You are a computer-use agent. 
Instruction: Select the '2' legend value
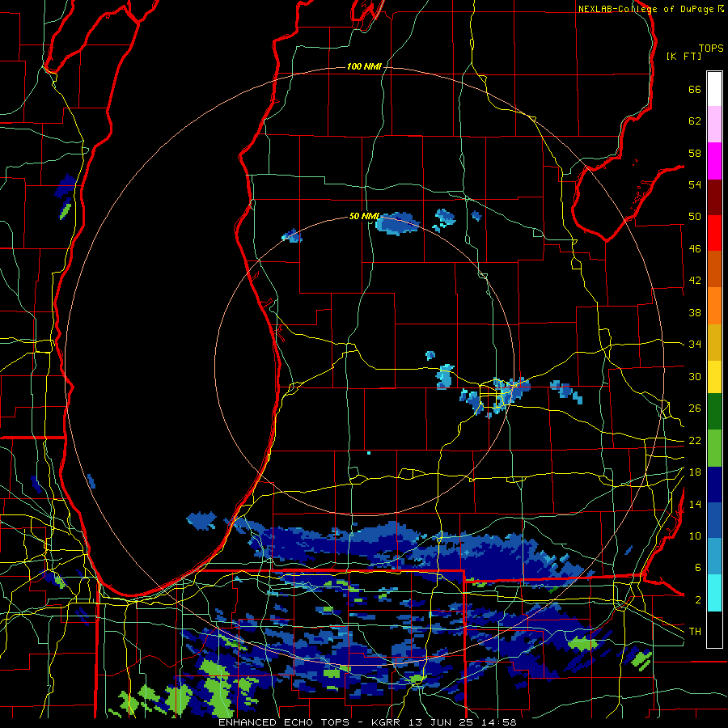[698, 600]
